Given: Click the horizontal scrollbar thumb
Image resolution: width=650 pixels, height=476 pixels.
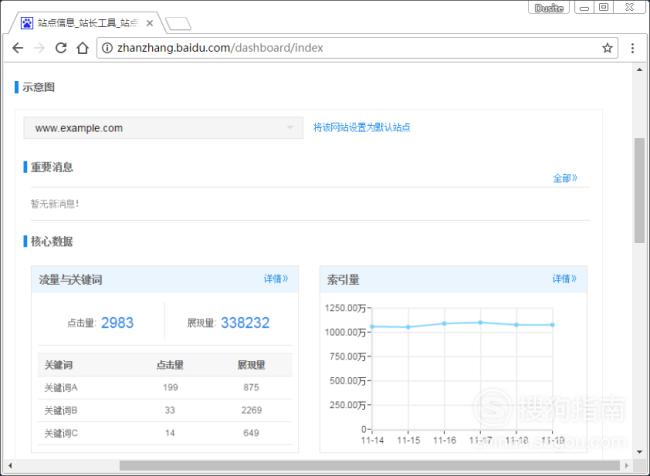Looking at the screenshot, I should coord(370,466).
